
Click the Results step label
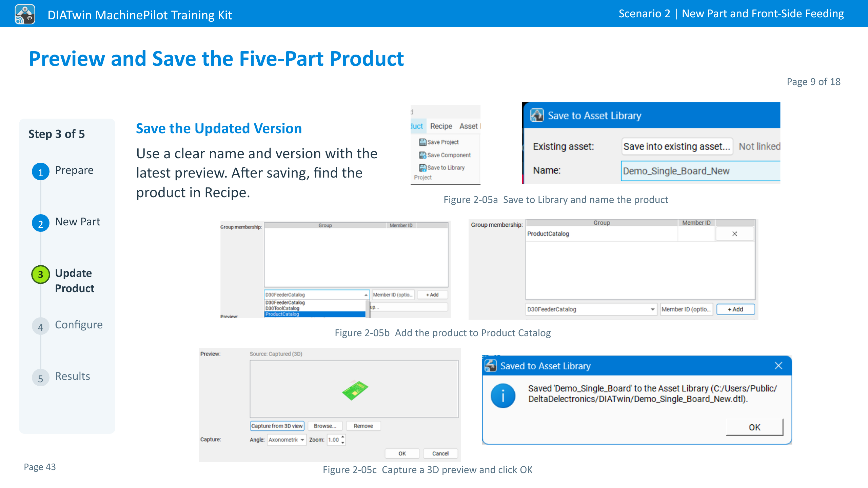pos(73,376)
